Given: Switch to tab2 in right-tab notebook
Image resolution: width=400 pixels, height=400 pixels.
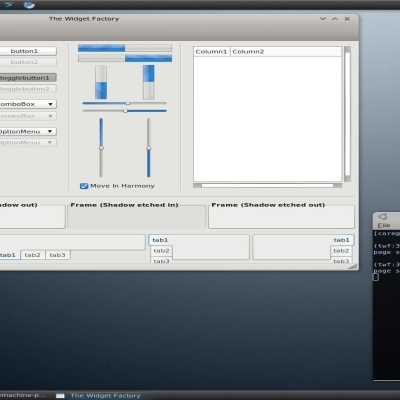Looking at the screenshot, I should pyautogui.click(x=341, y=251).
